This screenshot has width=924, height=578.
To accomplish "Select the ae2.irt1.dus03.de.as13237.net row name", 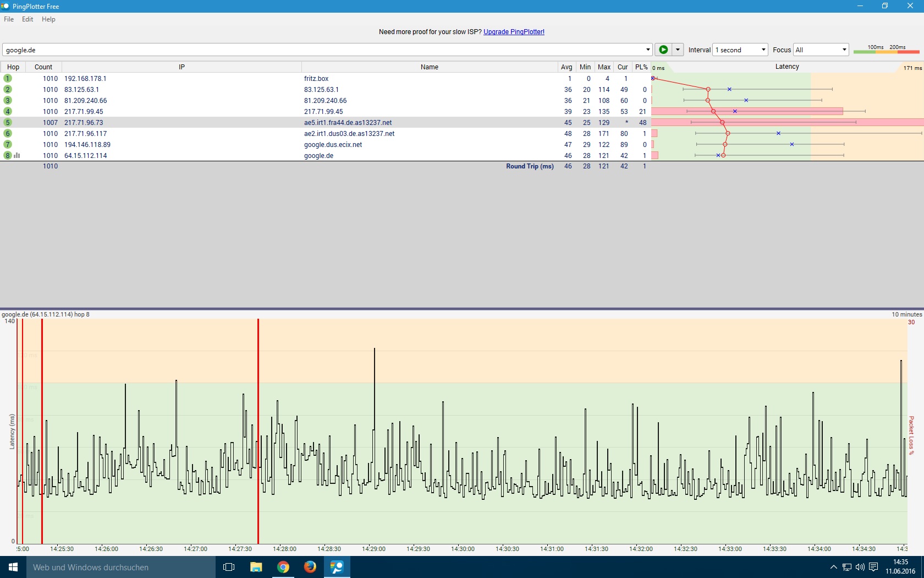I will click(x=349, y=134).
